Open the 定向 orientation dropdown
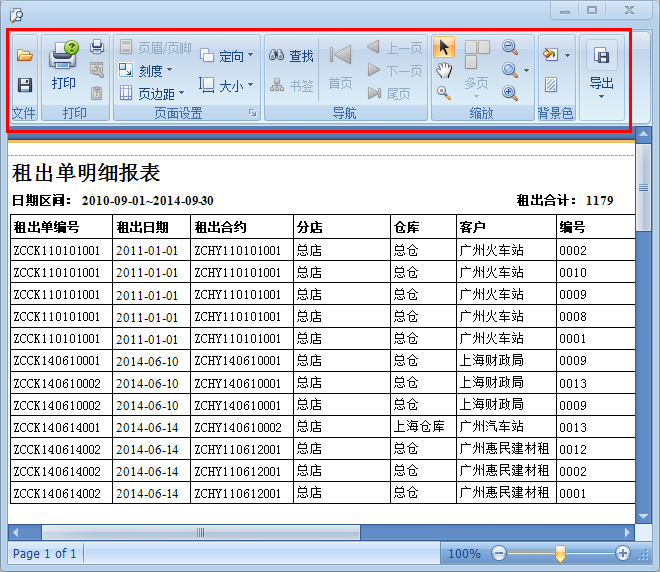Screen dimensions: 660x572 [227, 56]
